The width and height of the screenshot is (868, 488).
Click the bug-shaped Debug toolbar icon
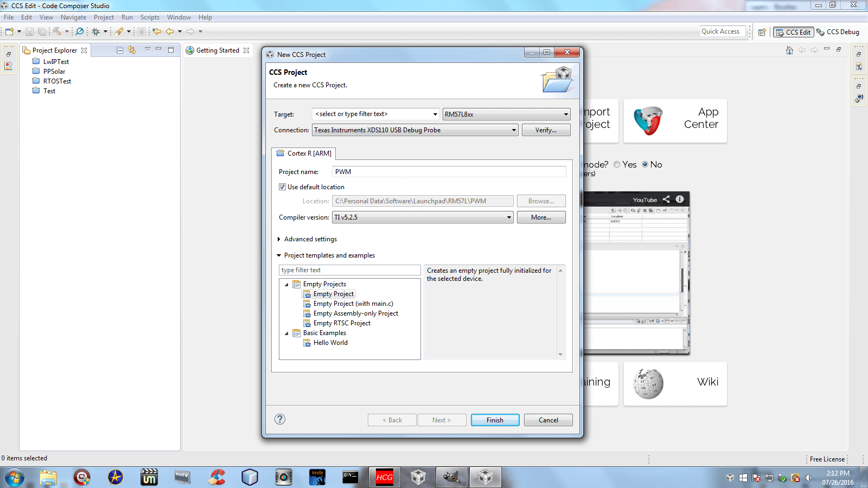(95, 31)
